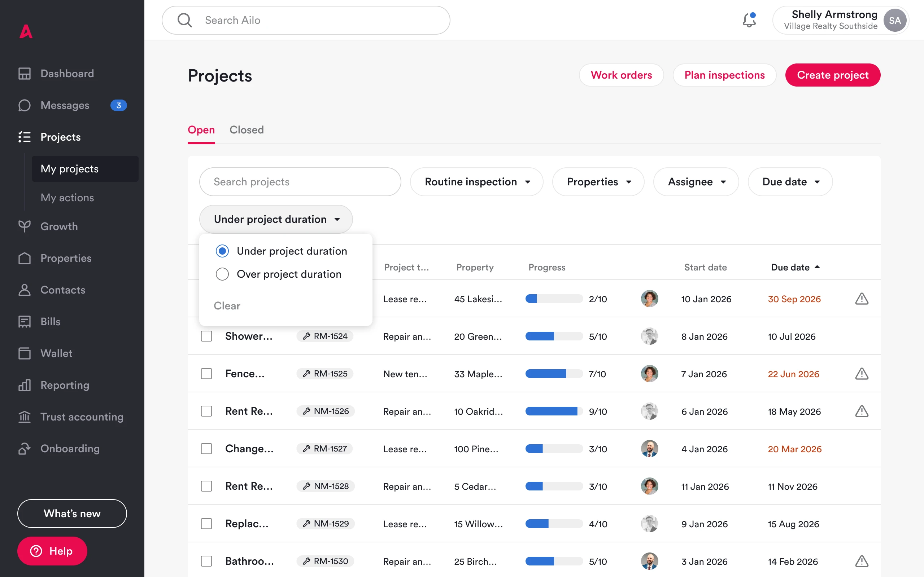
Task: Click the Ailo logo icon
Action: 26,32
